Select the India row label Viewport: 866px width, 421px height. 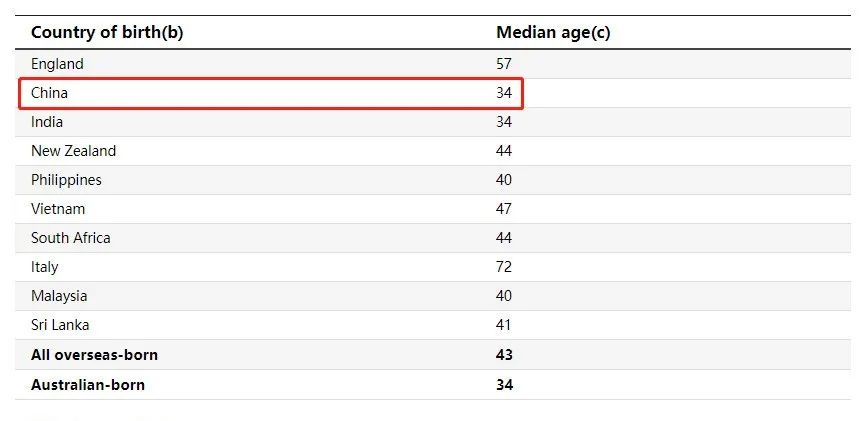47,122
